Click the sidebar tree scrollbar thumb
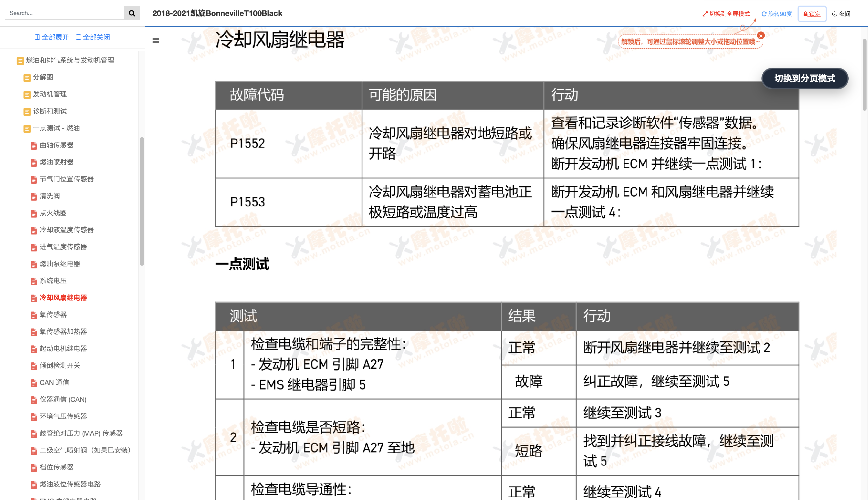The width and height of the screenshot is (868, 500). (x=142, y=202)
